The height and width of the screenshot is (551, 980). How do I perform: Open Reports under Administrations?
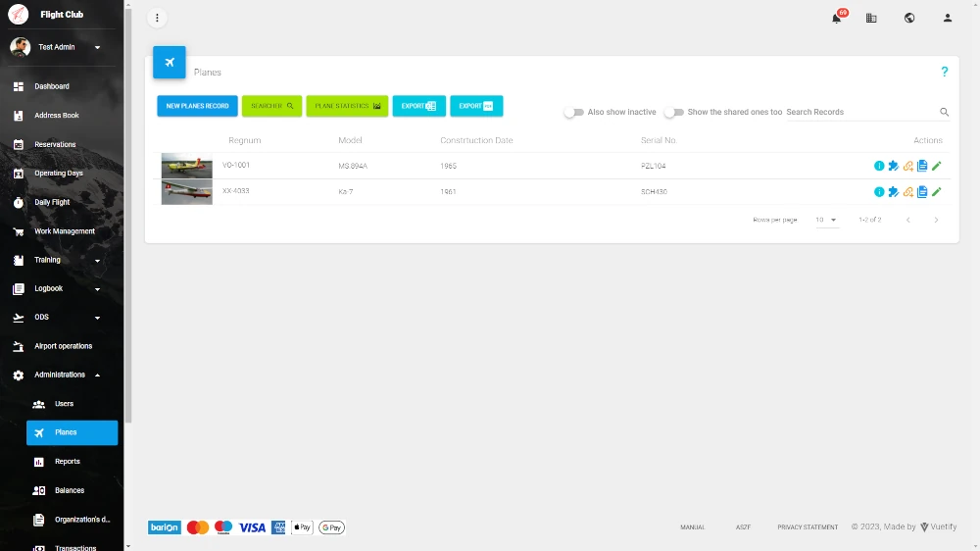[72, 462]
